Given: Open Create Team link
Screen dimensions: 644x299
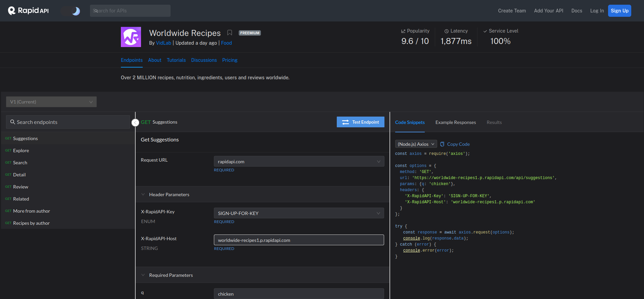Looking at the screenshot, I should (512, 11).
